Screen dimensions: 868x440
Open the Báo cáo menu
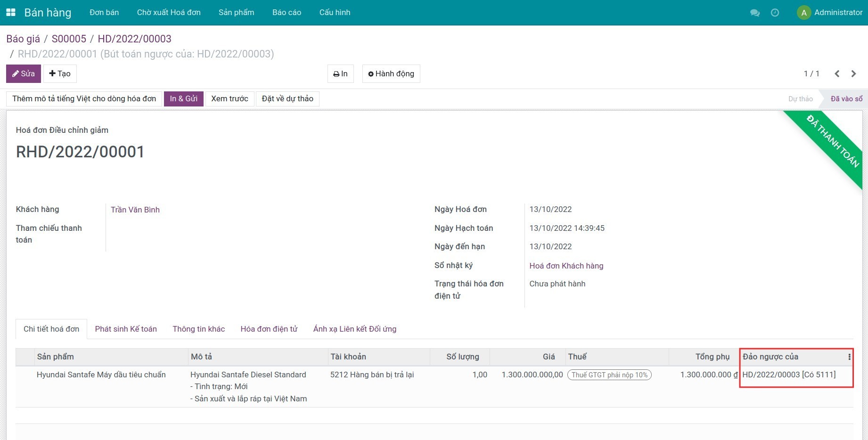pyautogui.click(x=287, y=13)
